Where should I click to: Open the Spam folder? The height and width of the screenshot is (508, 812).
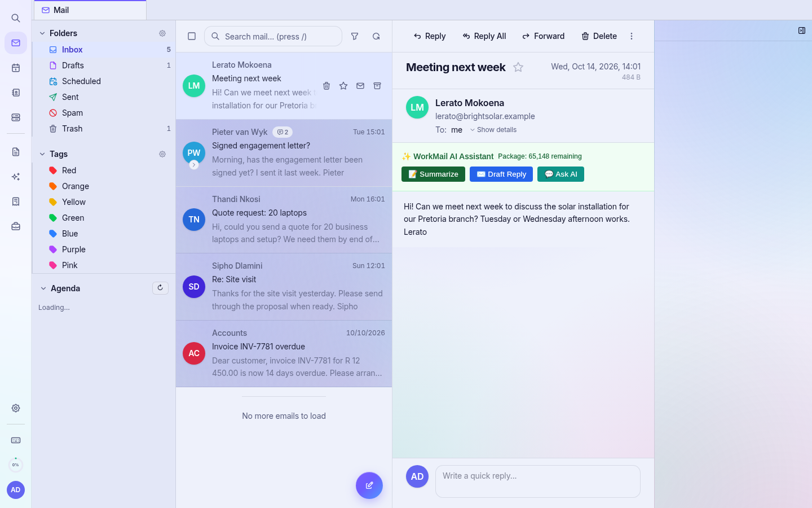(x=104, y=113)
